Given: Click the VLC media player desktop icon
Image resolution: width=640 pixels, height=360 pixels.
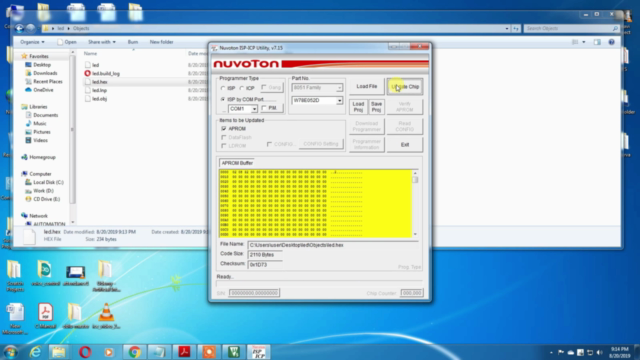Looking at the screenshot, I should pyautogui.click(x=106, y=316).
